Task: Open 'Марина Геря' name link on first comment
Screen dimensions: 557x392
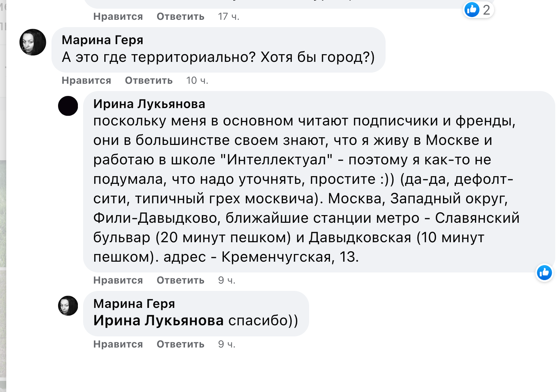Action: [102, 40]
